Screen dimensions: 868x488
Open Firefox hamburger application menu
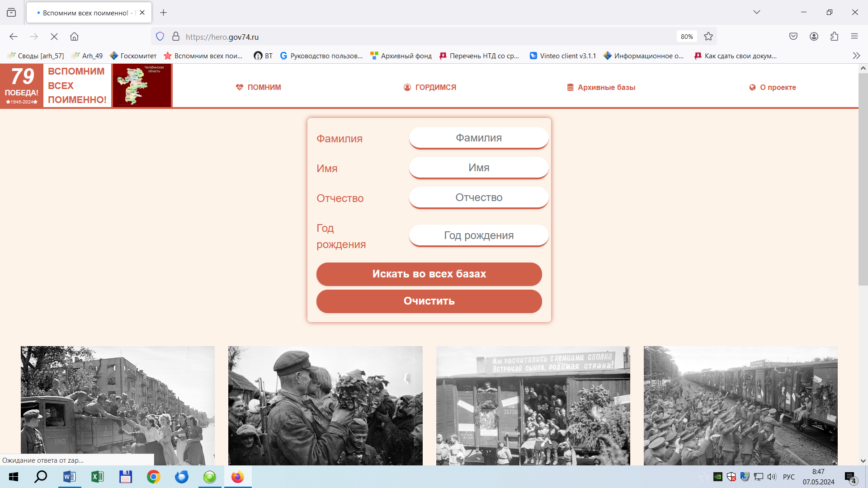854,37
